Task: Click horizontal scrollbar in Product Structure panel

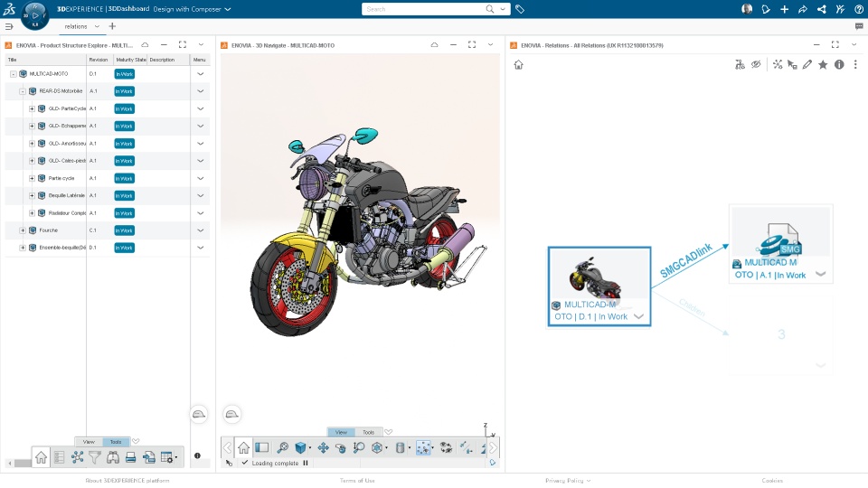Action: click(x=22, y=463)
